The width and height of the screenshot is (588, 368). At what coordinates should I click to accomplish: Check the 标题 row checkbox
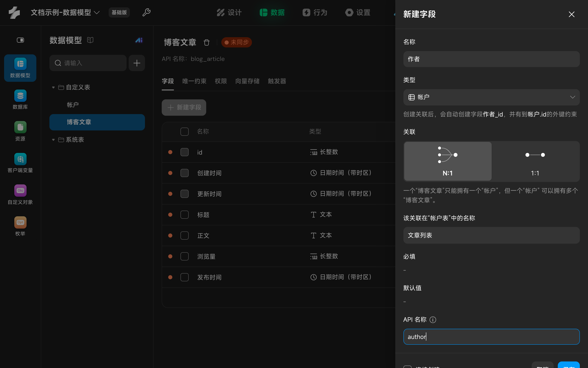(184, 215)
